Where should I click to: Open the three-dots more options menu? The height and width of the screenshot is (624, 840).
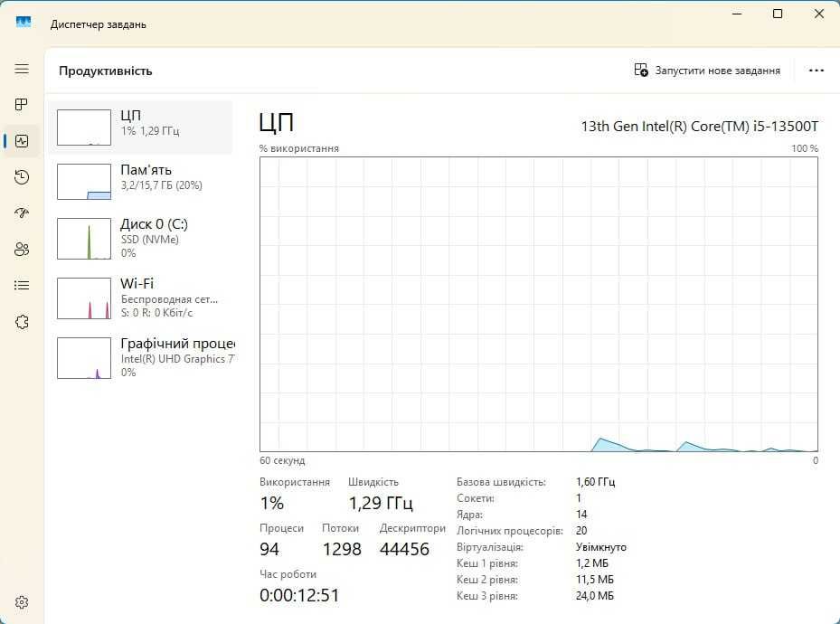click(x=816, y=71)
